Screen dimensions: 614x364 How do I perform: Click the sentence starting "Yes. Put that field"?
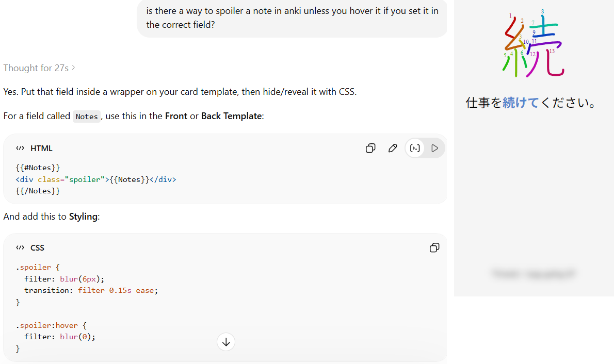click(180, 92)
